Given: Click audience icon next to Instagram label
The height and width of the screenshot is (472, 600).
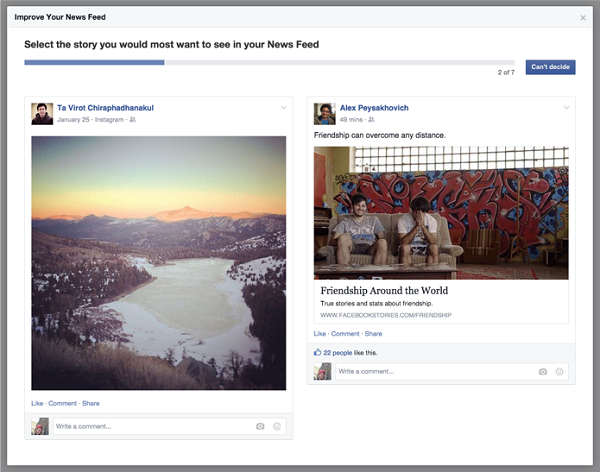Looking at the screenshot, I should click(133, 119).
